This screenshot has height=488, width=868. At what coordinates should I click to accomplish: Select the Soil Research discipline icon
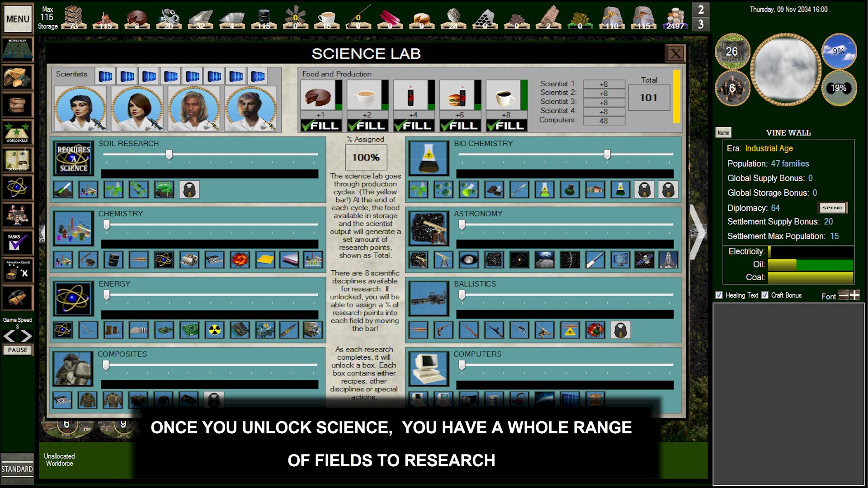(73, 159)
